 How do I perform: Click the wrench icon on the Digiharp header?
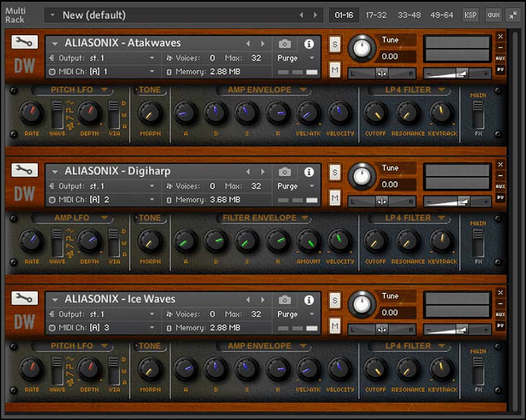[23, 171]
